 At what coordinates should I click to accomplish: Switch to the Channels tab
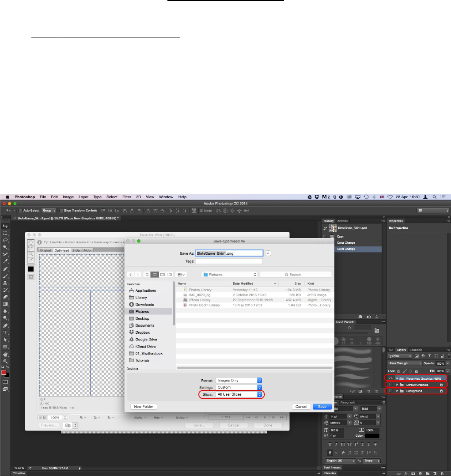pos(416,350)
